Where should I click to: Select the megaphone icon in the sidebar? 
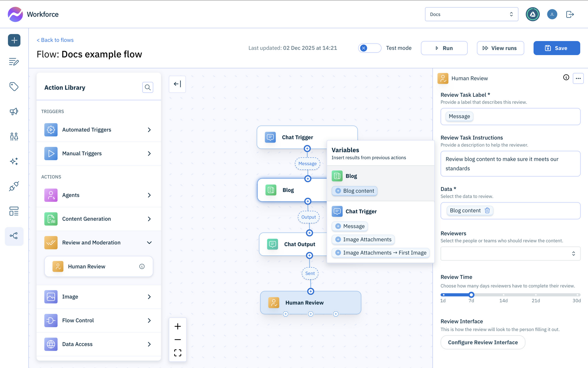(x=14, y=111)
